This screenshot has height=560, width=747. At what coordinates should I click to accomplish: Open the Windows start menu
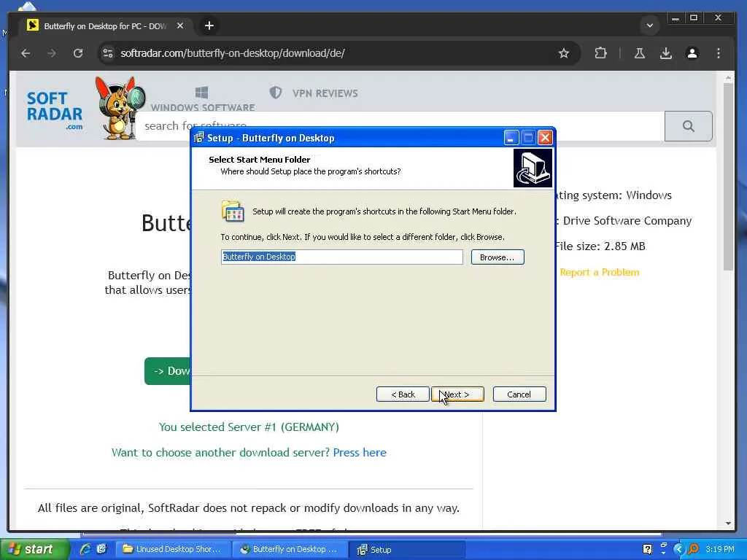pyautogui.click(x=34, y=549)
